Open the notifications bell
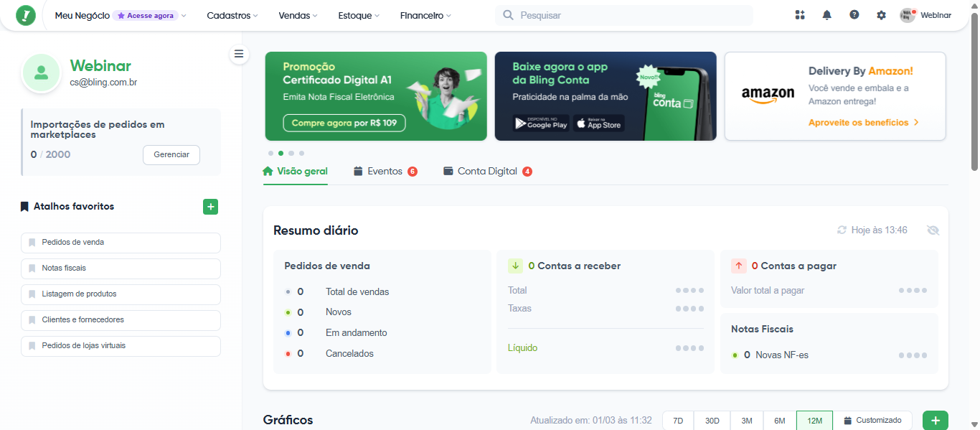The width and height of the screenshot is (980, 430). coord(827,15)
